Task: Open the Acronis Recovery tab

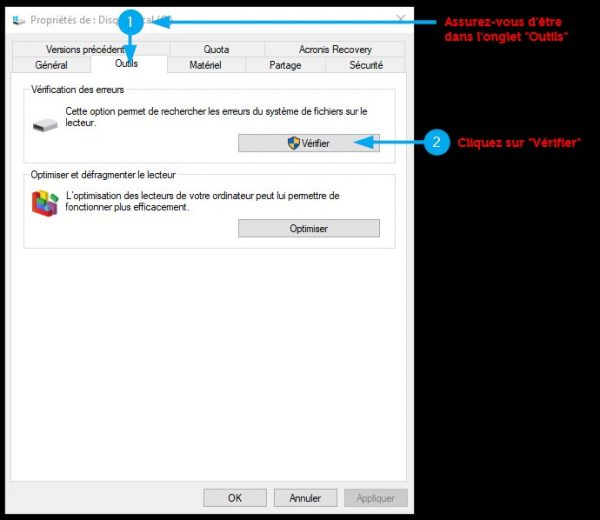Action: (x=335, y=49)
